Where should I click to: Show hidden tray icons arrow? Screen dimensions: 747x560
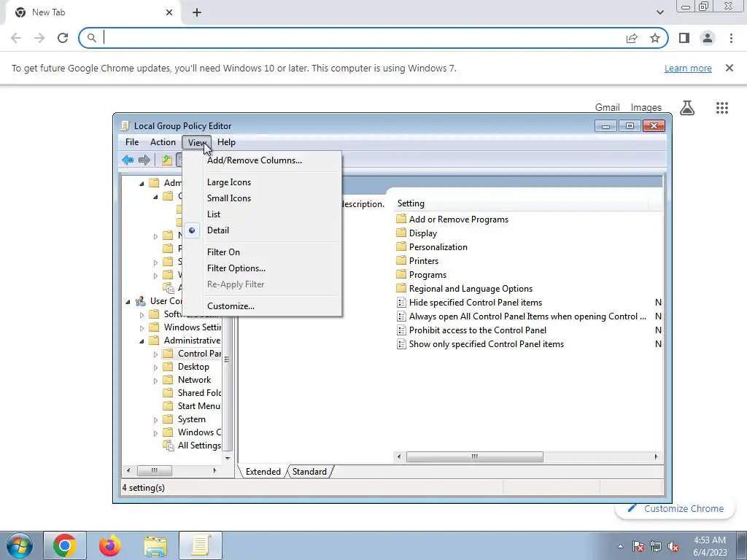coord(620,546)
